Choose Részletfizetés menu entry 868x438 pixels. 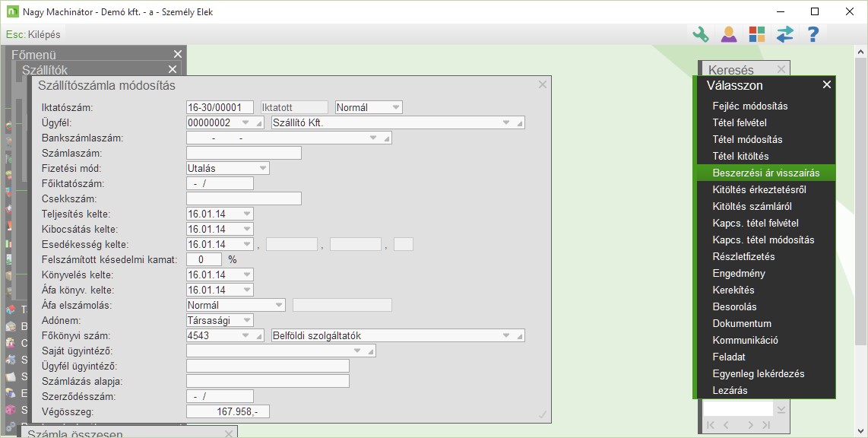(765, 256)
